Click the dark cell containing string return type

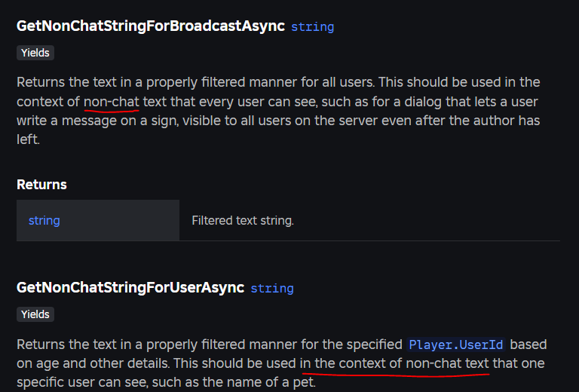(98, 220)
